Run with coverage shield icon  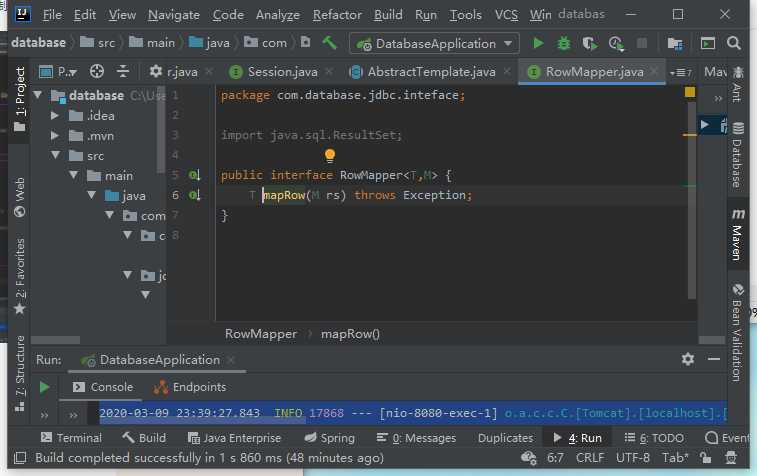(589, 43)
